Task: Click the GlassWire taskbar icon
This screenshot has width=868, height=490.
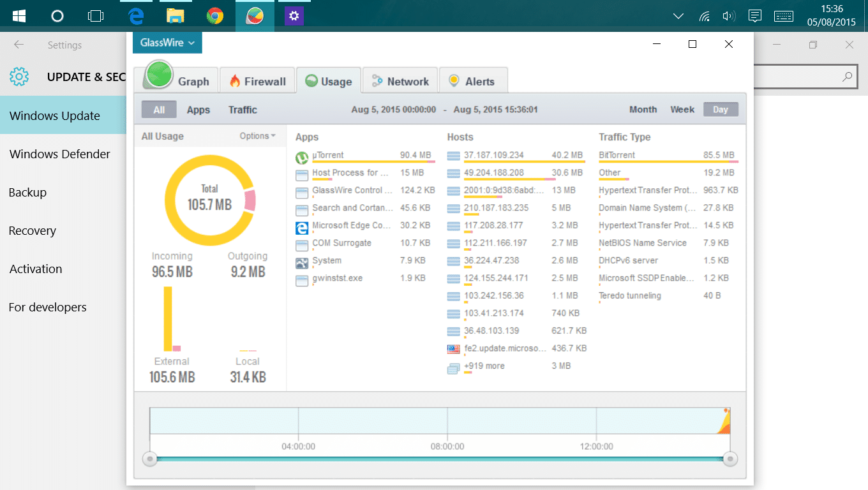Action: point(255,16)
